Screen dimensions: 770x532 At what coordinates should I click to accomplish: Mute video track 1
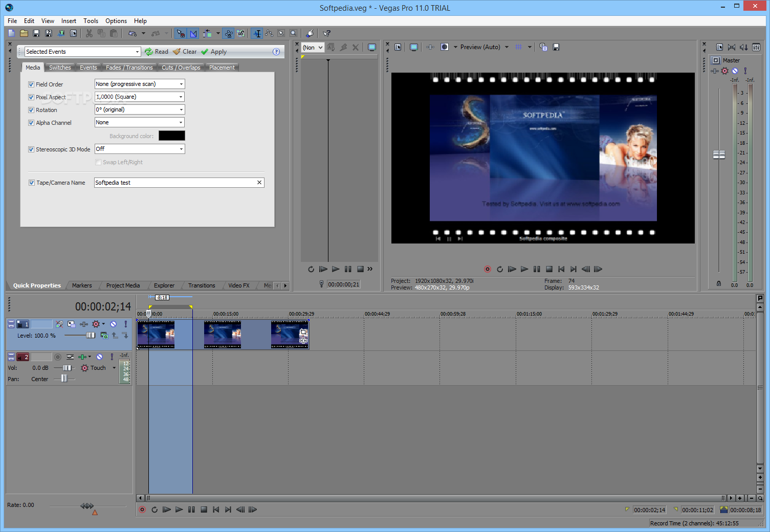tap(114, 324)
